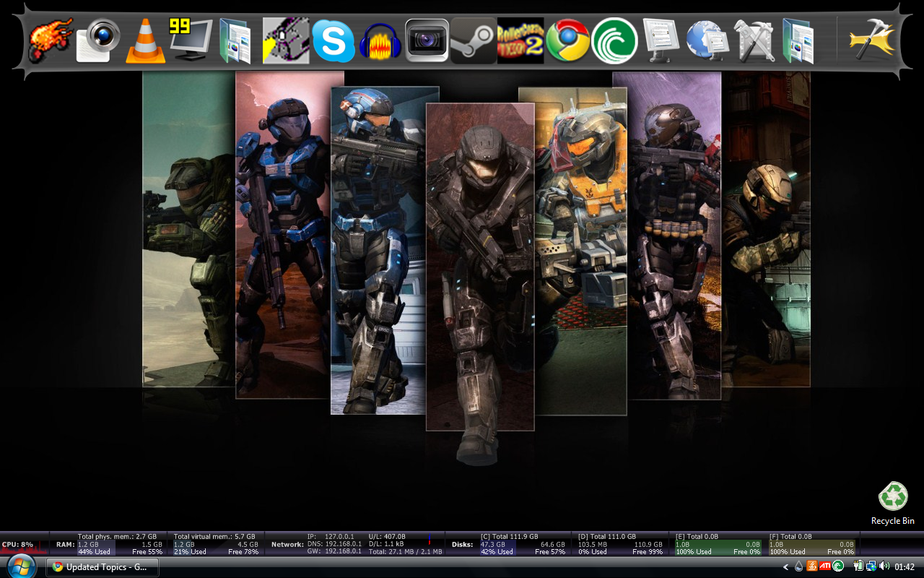
Task: Click the [F] Total 0.0B disk label
Action: (x=790, y=537)
